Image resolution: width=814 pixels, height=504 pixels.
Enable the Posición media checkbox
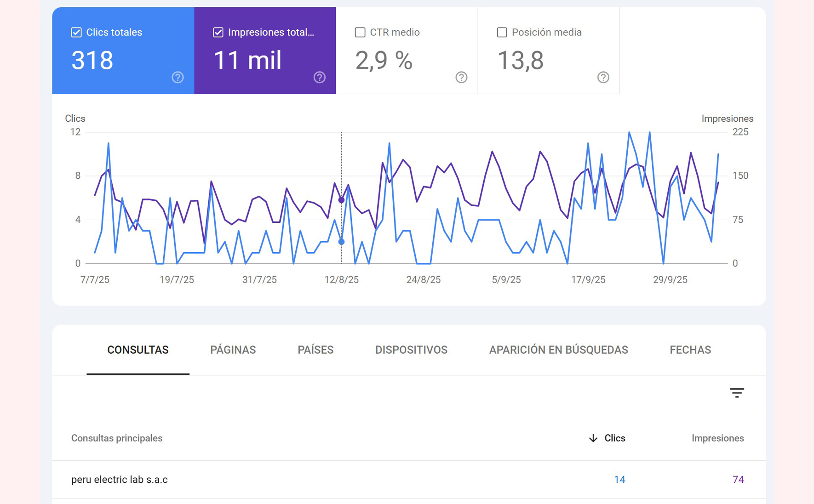[x=502, y=32]
